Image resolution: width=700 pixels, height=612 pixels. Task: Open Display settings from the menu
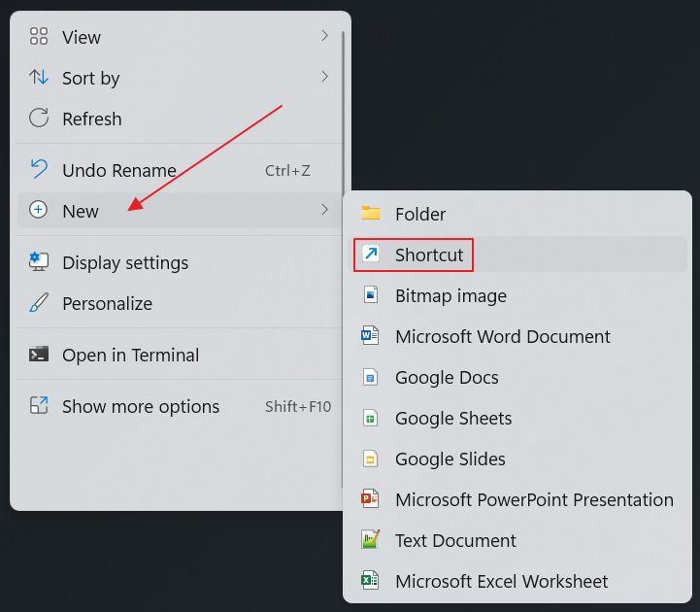click(179, 262)
